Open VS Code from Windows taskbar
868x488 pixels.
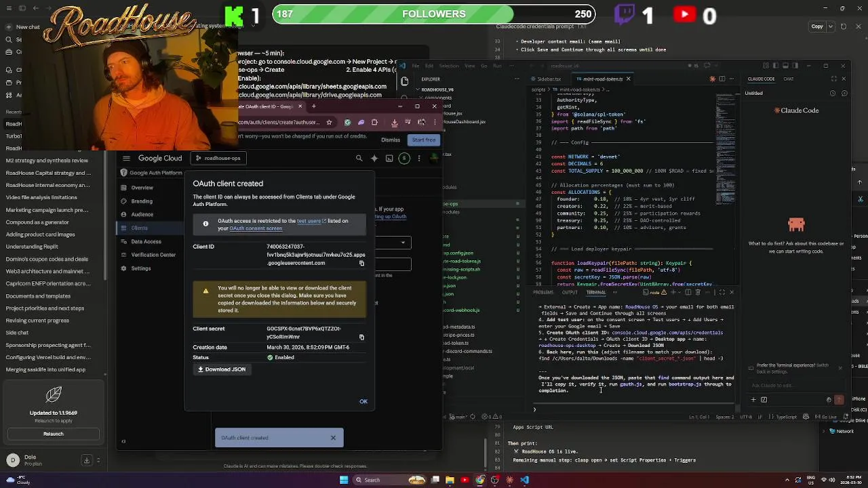(x=524, y=480)
